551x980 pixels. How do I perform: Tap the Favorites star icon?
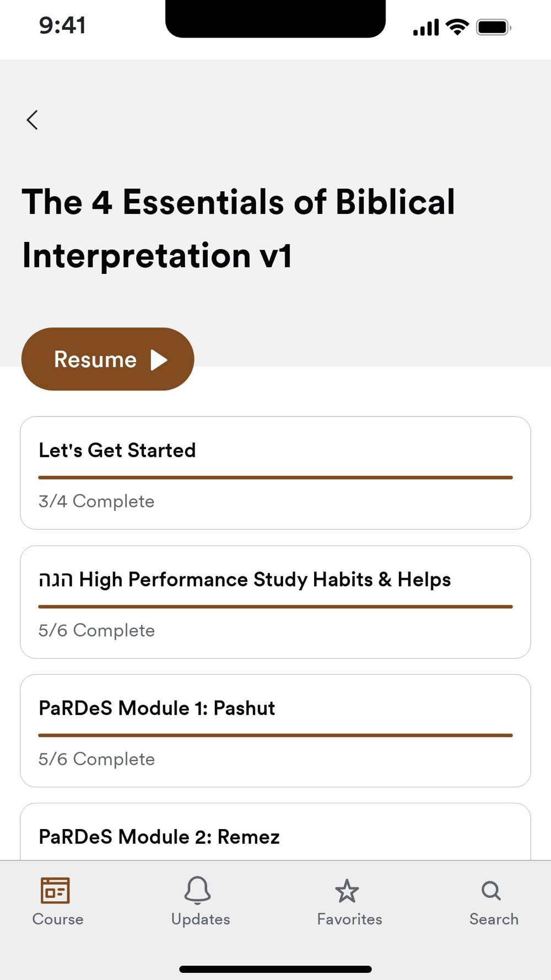click(x=347, y=891)
